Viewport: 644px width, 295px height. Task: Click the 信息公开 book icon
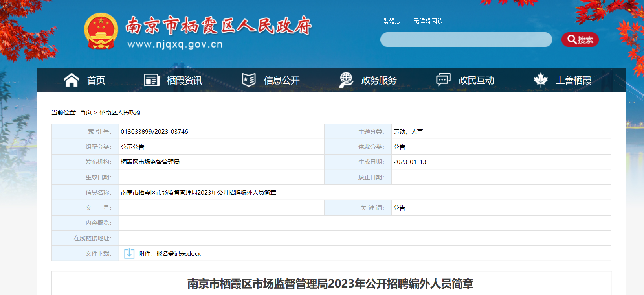point(249,80)
